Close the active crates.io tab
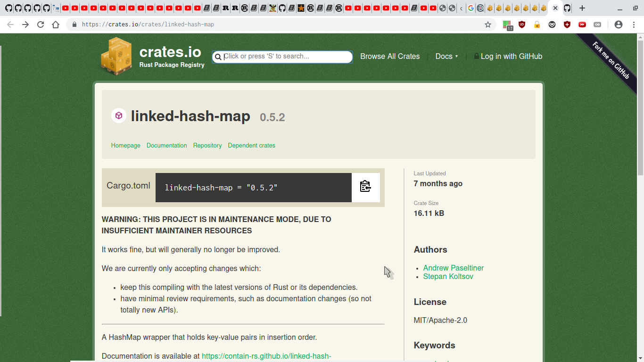The width and height of the screenshot is (644, 362). pos(555,8)
